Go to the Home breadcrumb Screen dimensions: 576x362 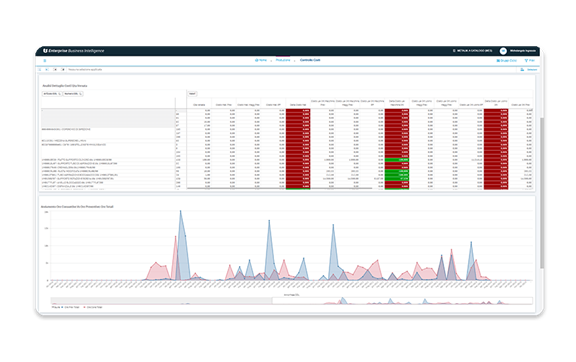(x=261, y=60)
